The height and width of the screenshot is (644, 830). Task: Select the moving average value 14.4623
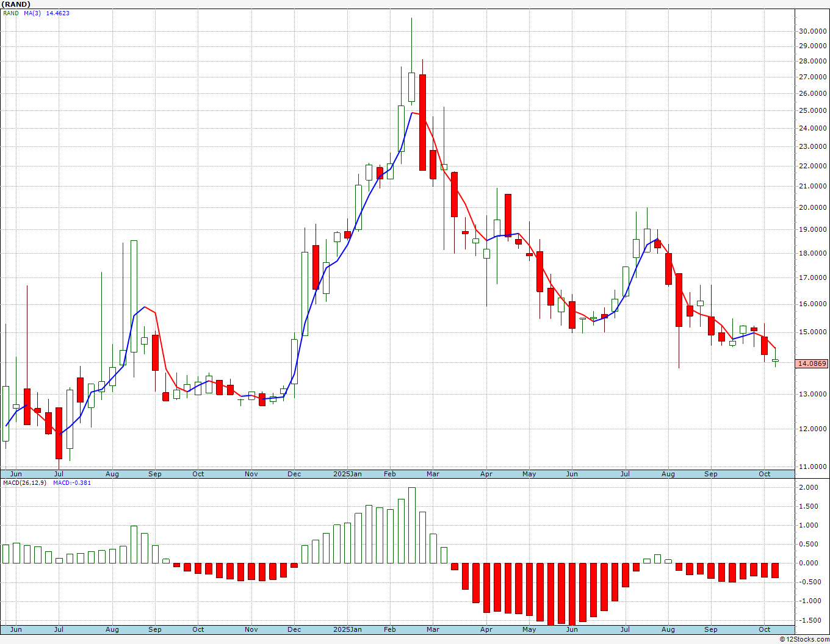coord(58,13)
